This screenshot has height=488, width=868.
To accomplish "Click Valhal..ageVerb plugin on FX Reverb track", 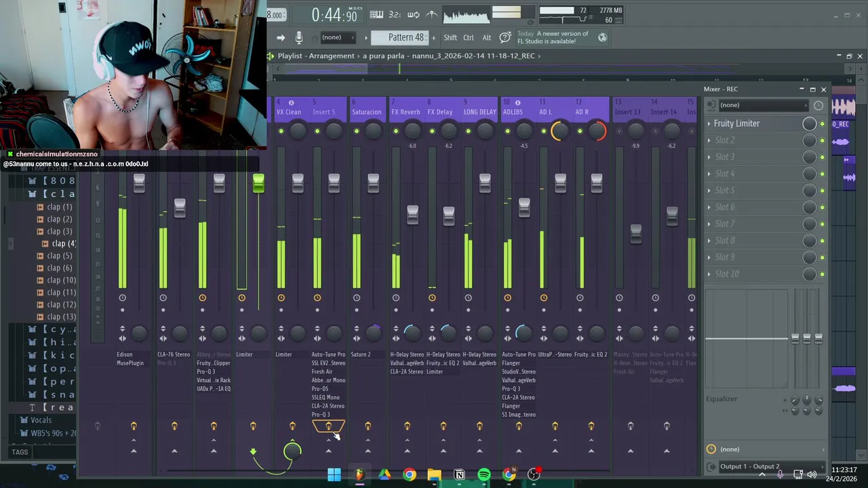I will point(406,363).
